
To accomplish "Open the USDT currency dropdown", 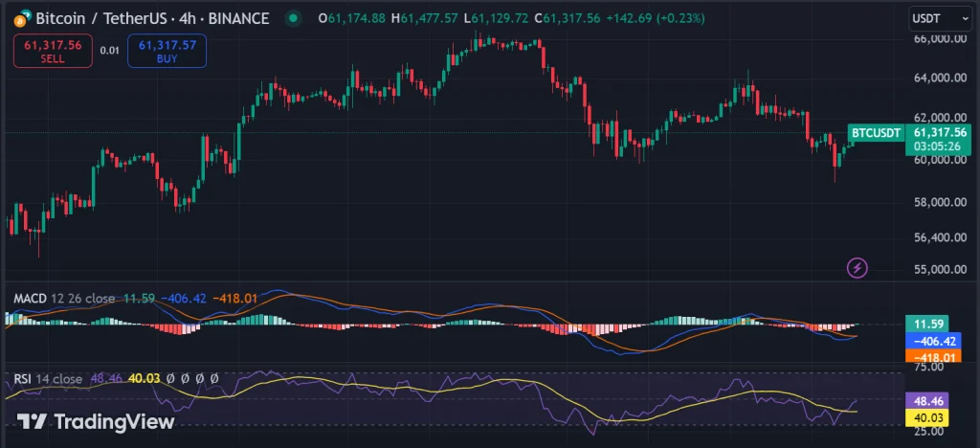I will tap(937, 18).
